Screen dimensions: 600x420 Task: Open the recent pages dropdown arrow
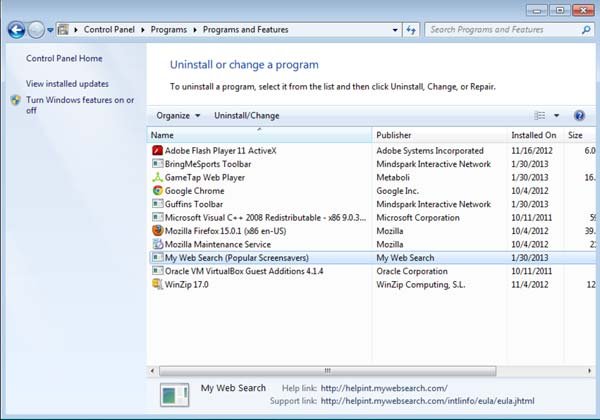pos(50,30)
